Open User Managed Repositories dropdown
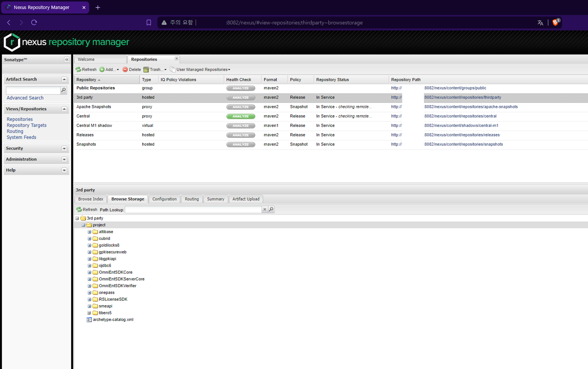Image resolution: width=588 pixels, height=369 pixels. (200, 69)
